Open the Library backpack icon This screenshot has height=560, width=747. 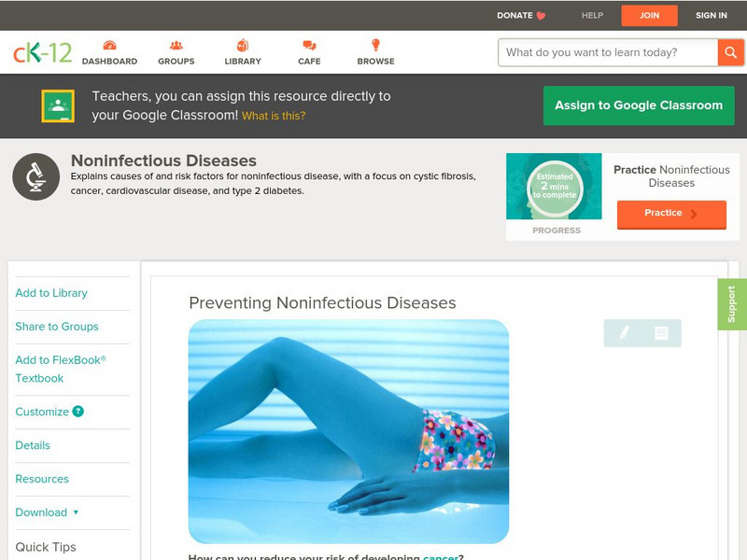point(243,46)
